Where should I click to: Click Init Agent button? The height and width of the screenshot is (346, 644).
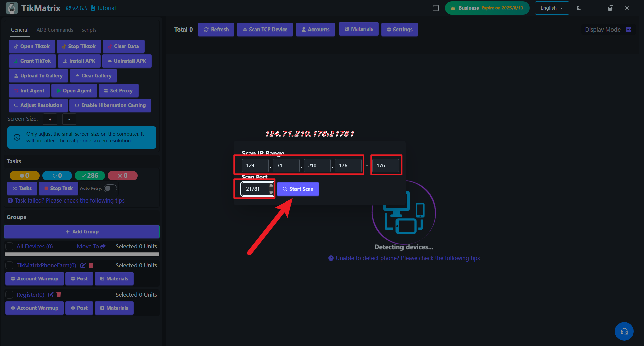(29, 91)
